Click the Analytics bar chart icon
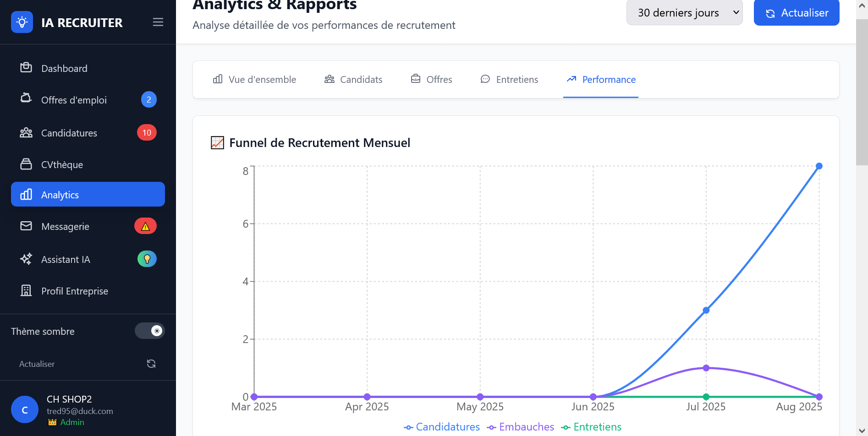 [26, 194]
